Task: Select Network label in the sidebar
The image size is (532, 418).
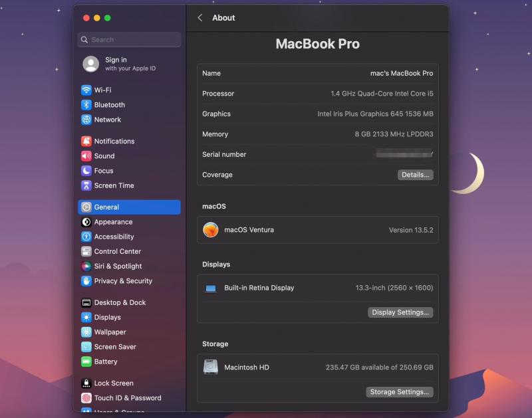Action: [x=108, y=120]
